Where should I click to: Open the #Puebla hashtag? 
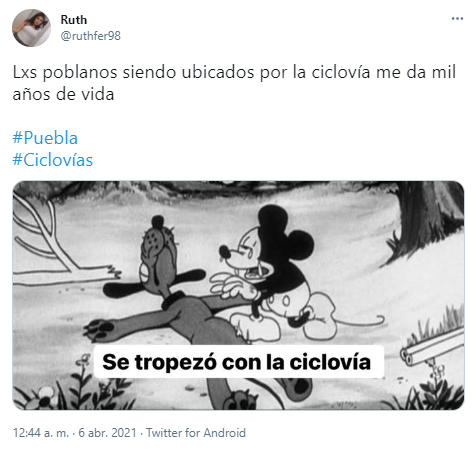(45, 138)
